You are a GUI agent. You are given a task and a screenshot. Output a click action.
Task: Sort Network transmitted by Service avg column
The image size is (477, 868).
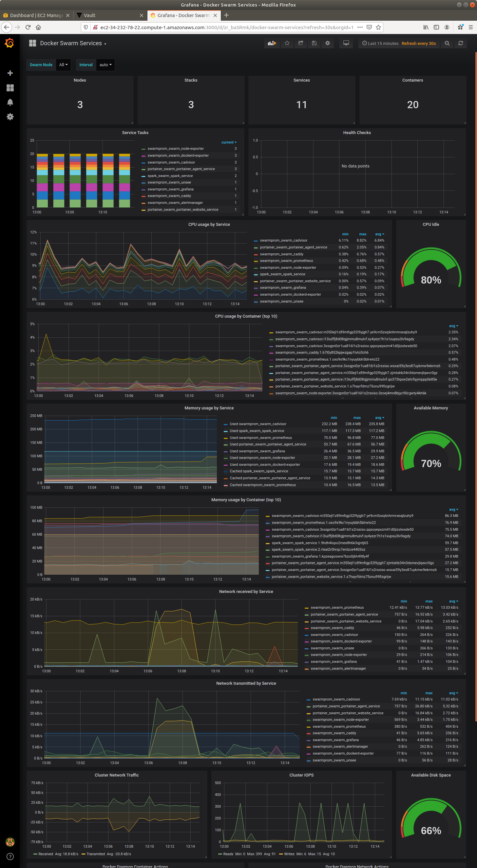tap(453, 693)
